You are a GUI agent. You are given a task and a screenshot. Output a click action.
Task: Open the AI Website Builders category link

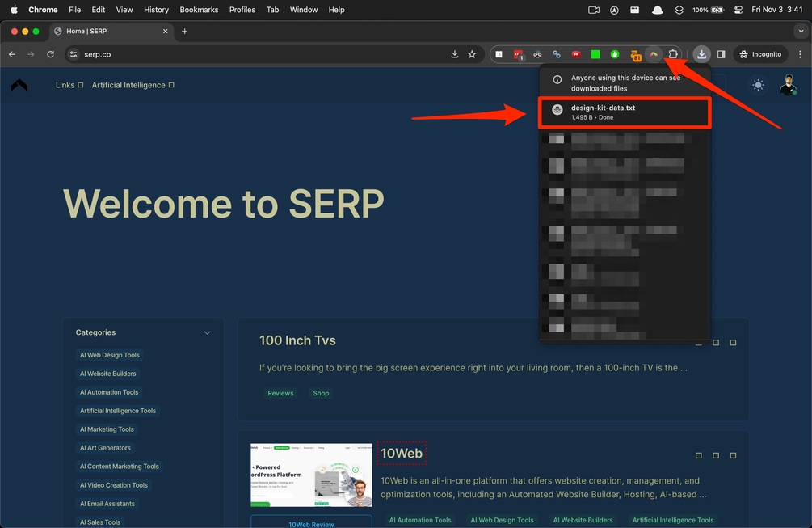(107, 373)
